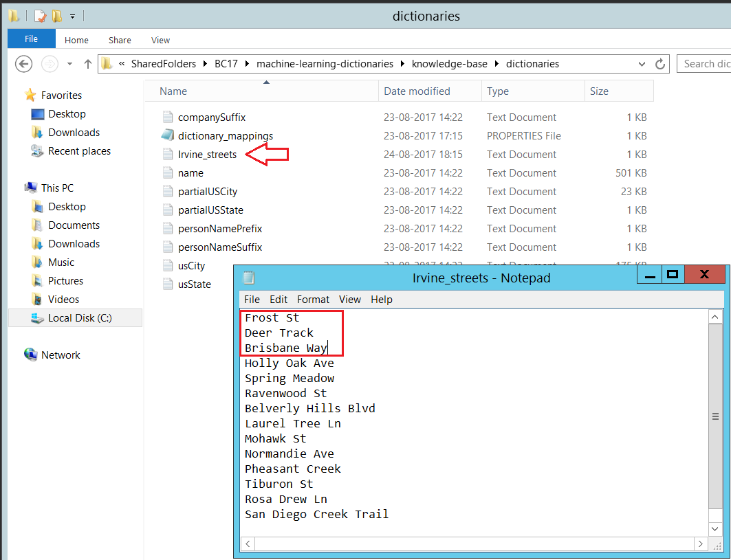Click the Notepad vertical scrollbar up arrow
This screenshot has height=560, width=731.
click(x=715, y=317)
